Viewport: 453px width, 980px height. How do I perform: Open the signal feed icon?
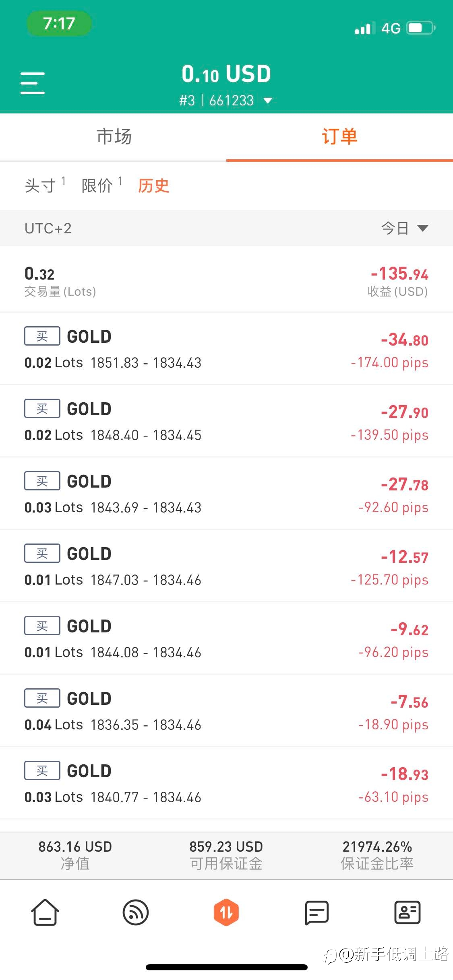pyautogui.click(x=136, y=912)
